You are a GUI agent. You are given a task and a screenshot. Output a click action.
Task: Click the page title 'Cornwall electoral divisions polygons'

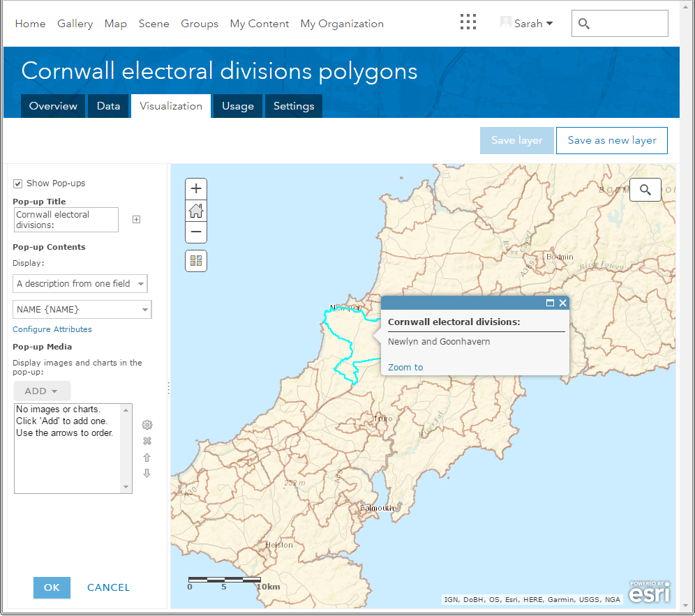219,71
